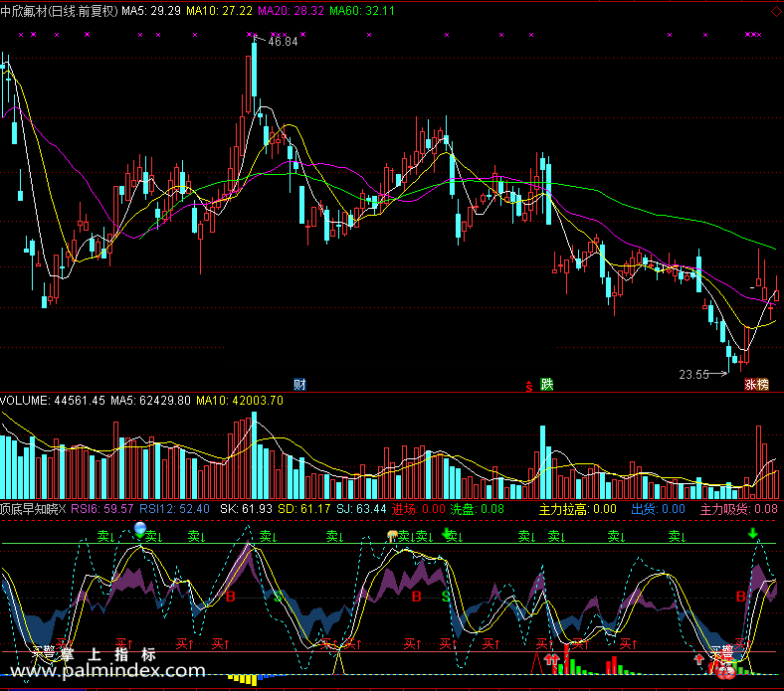Click the MA60: 32.11 label
This screenshot has height=691, width=784.
coord(362,11)
